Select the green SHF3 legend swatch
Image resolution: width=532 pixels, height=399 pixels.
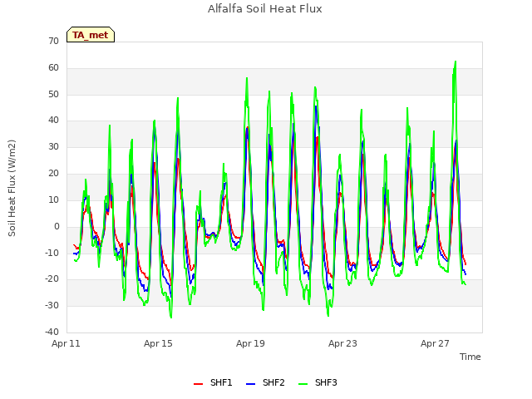[x=303, y=384]
